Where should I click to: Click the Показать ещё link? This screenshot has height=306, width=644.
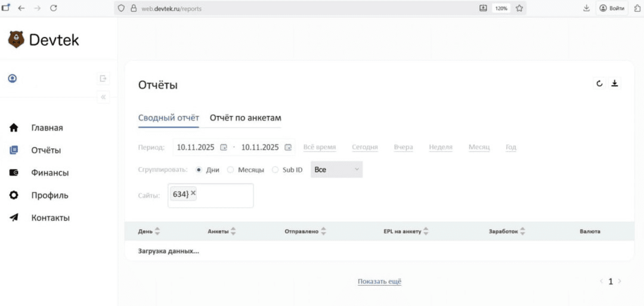[x=379, y=282]
